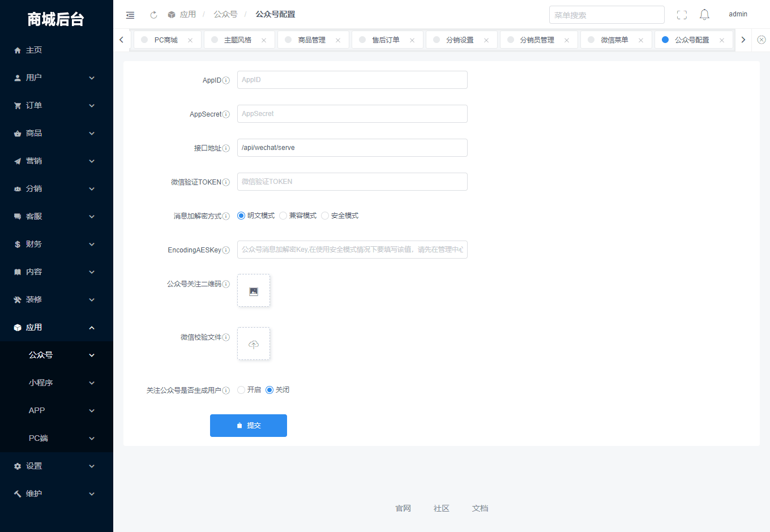Upload image for 公众号关注二维码
The image size is (770, 532).
point(254,290)
